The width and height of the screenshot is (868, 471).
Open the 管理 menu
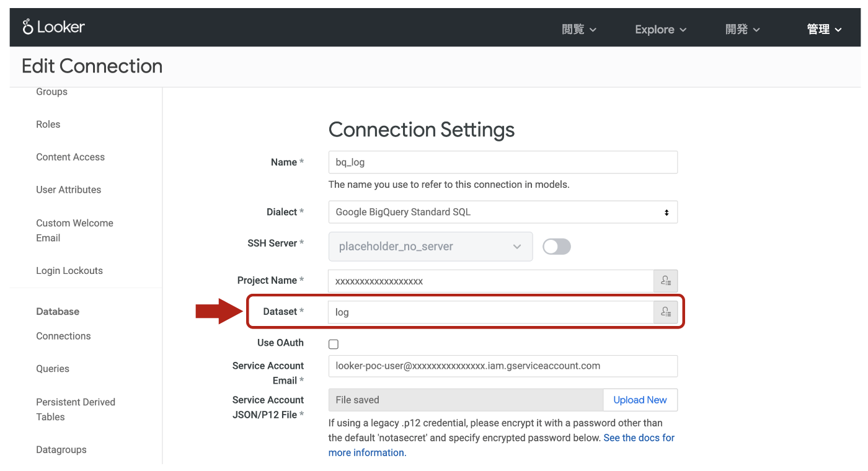tap(825, 29)
